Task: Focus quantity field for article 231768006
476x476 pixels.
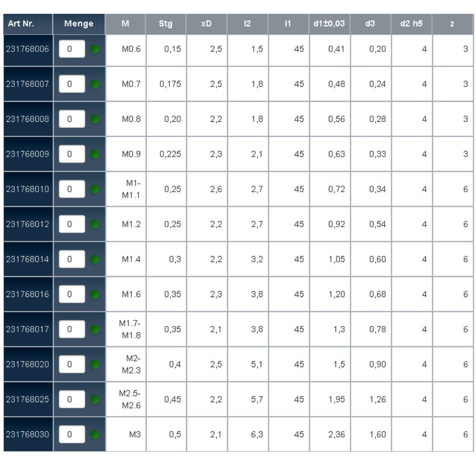Action: pos(71,49)
